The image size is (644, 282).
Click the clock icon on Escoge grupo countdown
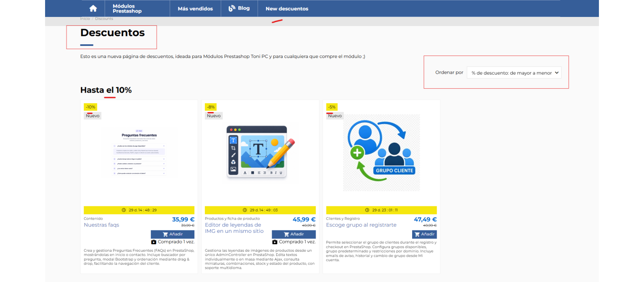(367, 210)
